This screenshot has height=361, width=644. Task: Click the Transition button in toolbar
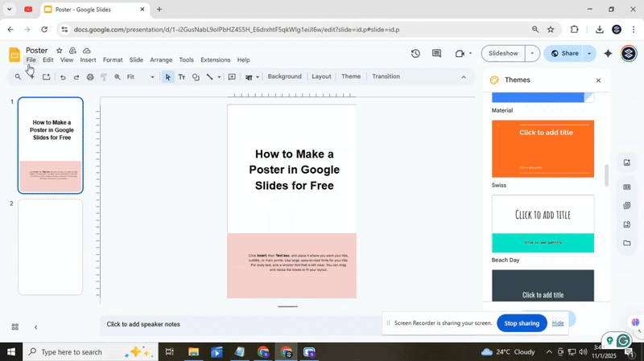386,76
